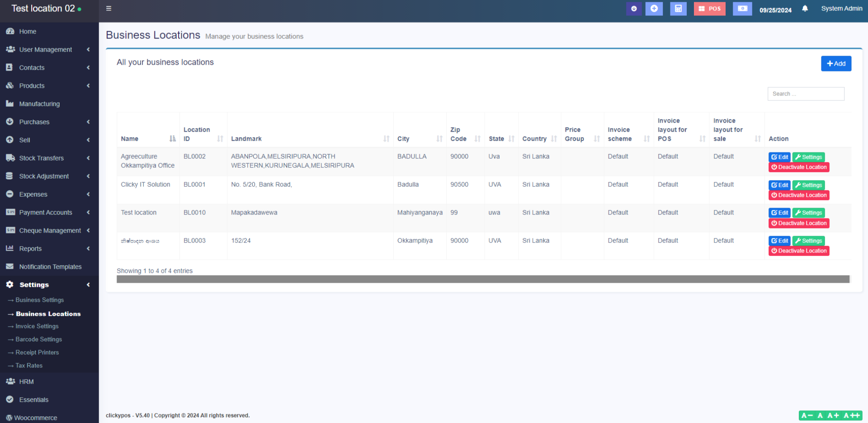Viewport: 868px width, 423px height.
Task: Expand the User Management sidebar menu
Action: [46, 50]
